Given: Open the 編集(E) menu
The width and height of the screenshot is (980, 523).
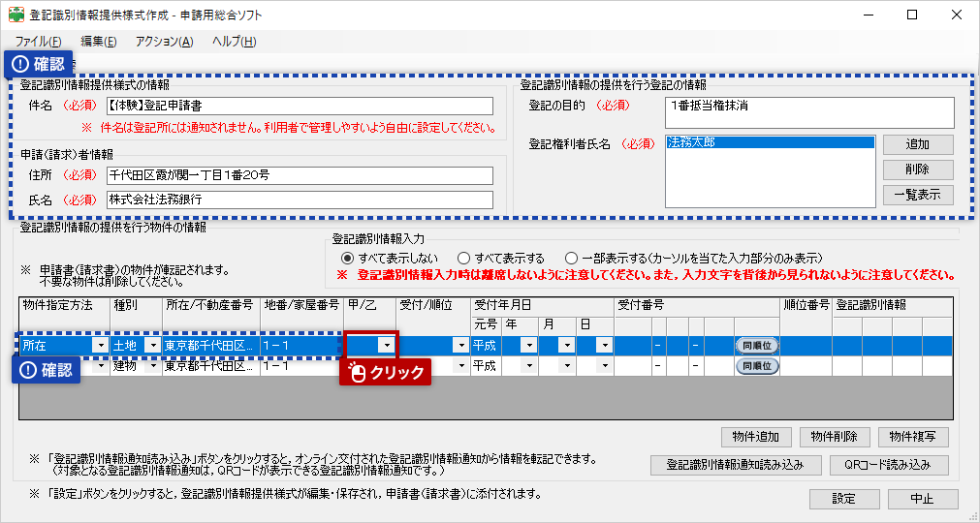Looking at the screenshot, I should click(99, 42).
